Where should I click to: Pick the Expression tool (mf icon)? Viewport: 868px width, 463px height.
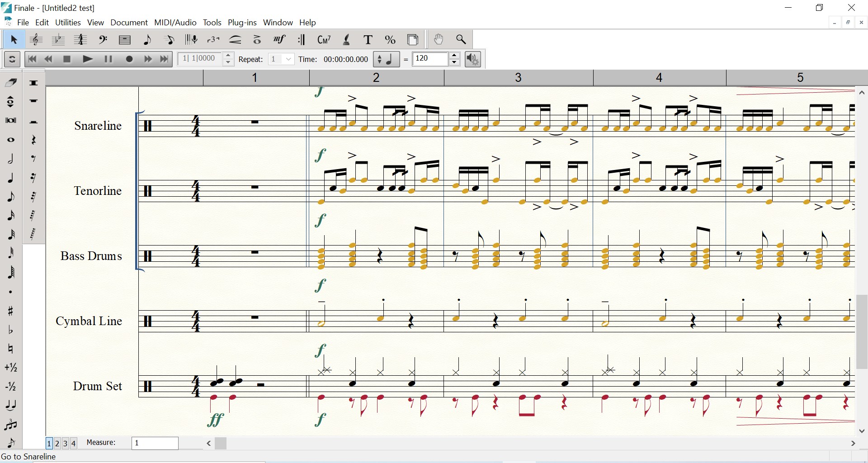pos(279,40)
